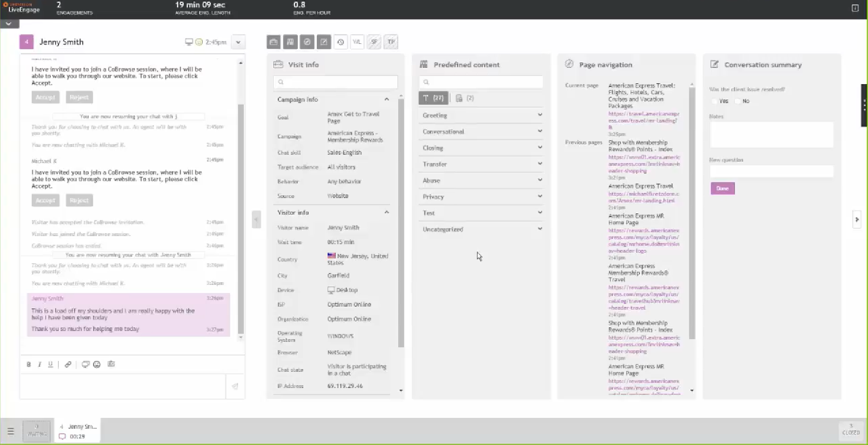Open the Jenny Smith chat actions dropdown

click(x=238, y=42)
